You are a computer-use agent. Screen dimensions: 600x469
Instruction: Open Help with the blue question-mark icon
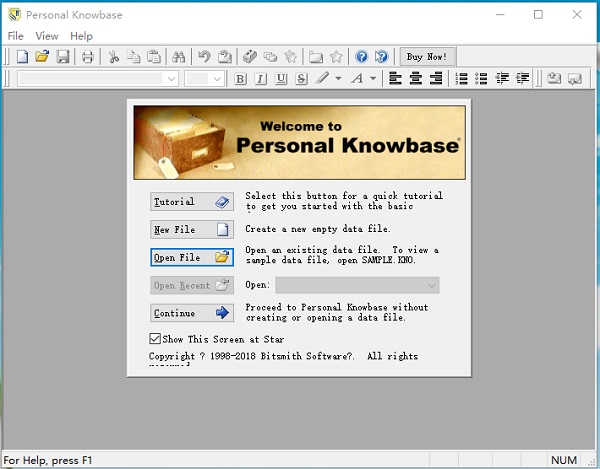[x=361, y=57]
